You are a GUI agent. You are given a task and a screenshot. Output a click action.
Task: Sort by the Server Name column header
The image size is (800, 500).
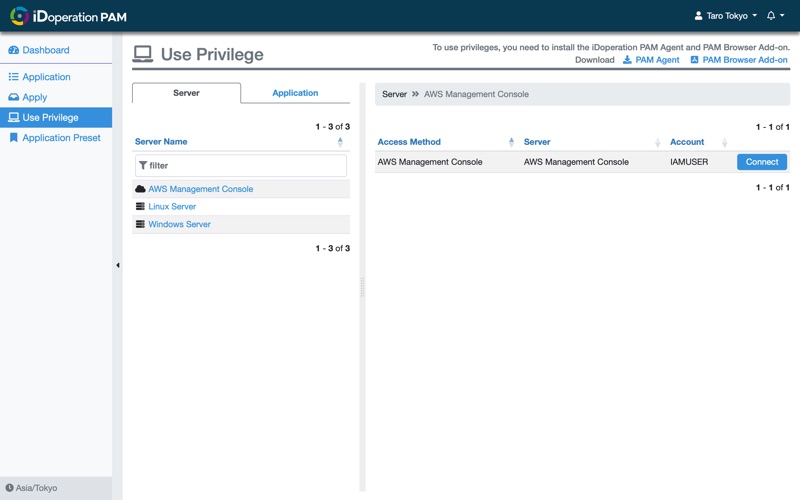pos(161,142)
